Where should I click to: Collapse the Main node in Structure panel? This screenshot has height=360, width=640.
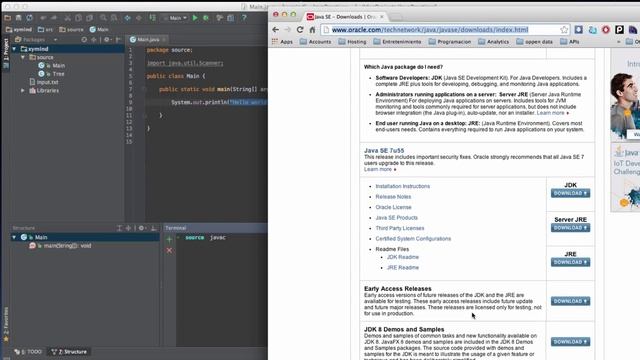click(14, 237)
